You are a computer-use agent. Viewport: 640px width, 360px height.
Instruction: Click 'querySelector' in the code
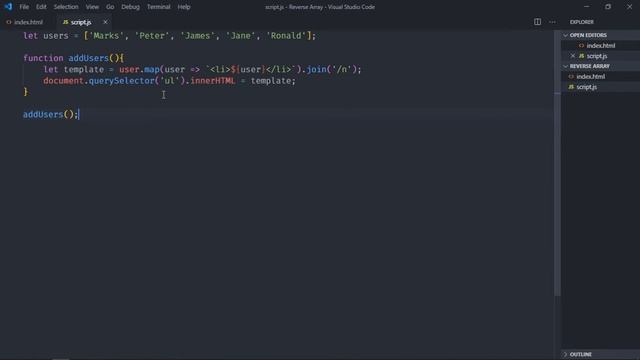(122, 81)
